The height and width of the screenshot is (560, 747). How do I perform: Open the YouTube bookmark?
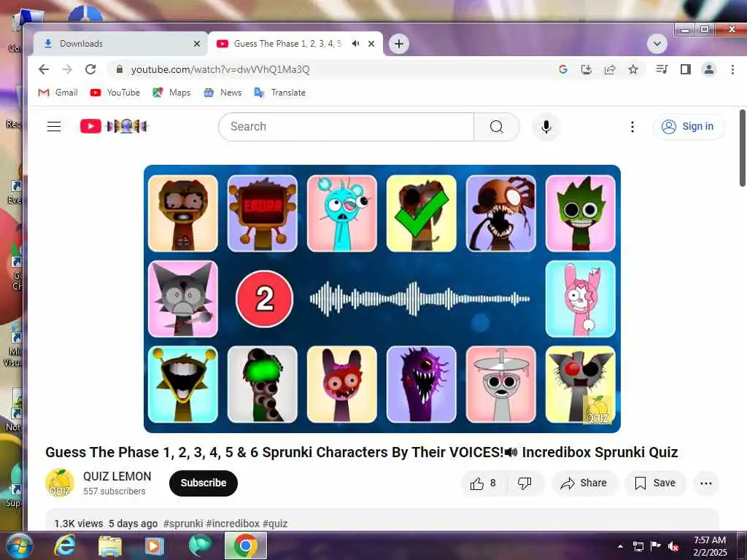point(115,93)
